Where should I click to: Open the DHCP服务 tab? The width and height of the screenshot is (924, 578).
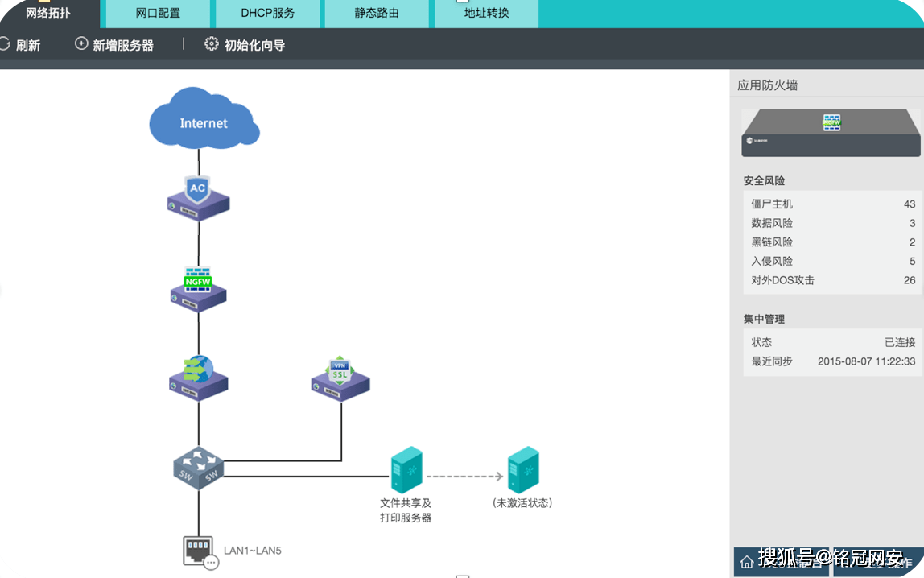pyautogui.click(x=267, y=14)
